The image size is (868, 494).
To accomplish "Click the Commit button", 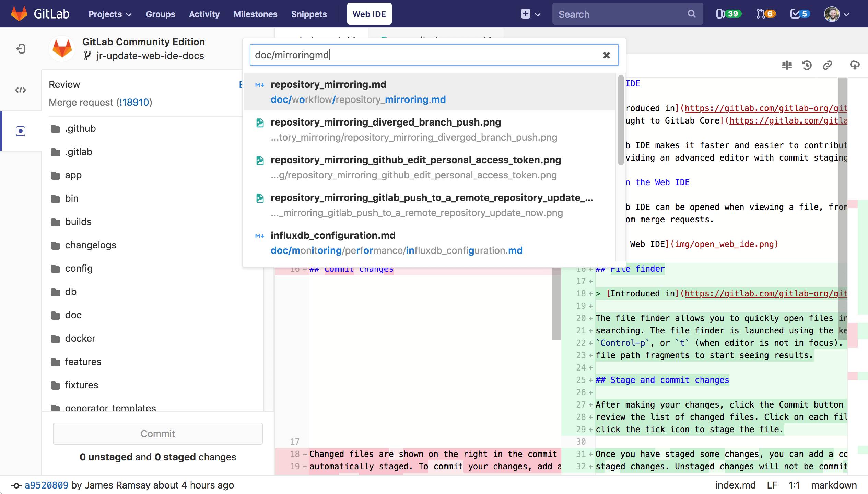I will [157, 433].
